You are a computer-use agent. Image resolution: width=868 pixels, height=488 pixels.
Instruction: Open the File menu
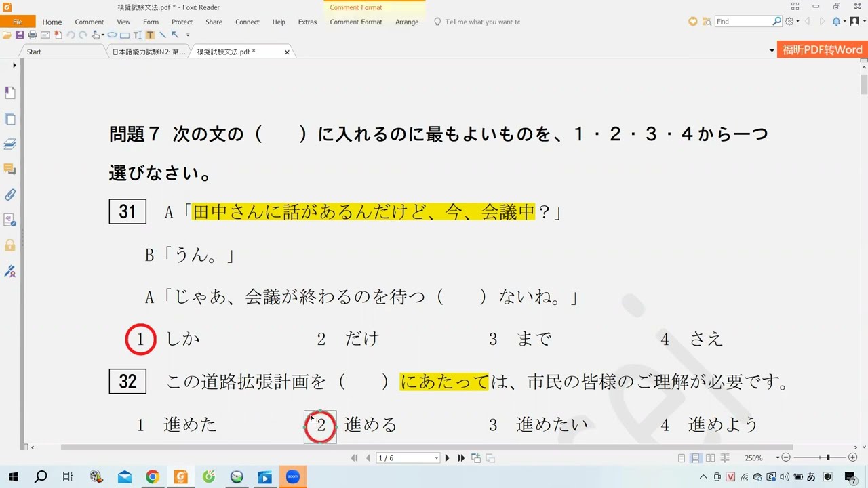pos(18,22)
